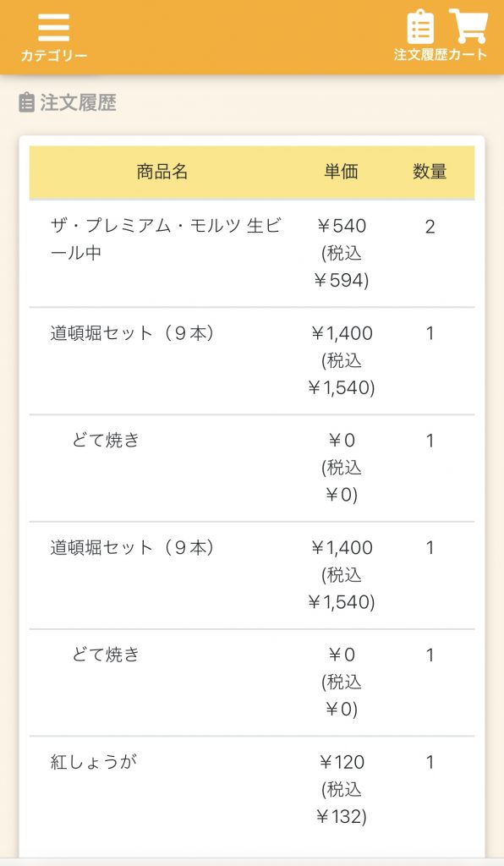Image resolution: width=504 pixels, height=866 pixels.
Task: Select the second 道頓堀セット（9本） row
Action: point(252,575)
